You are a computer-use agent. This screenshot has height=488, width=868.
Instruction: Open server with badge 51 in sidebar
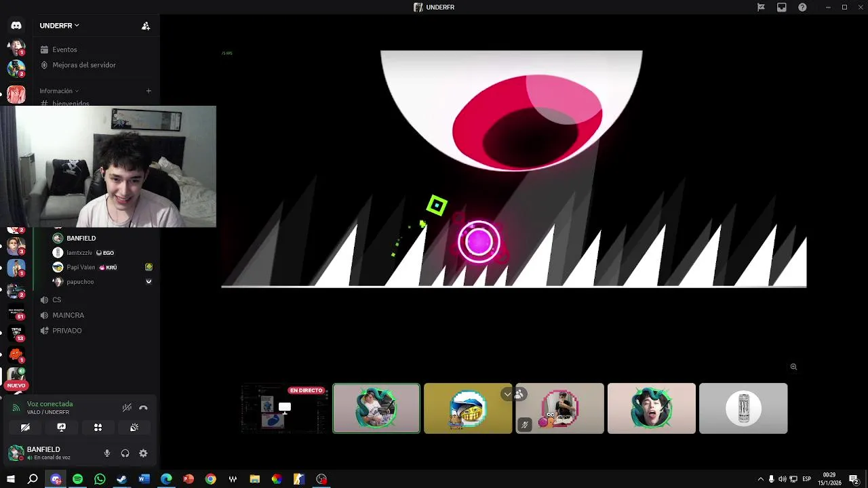[16, 312]
